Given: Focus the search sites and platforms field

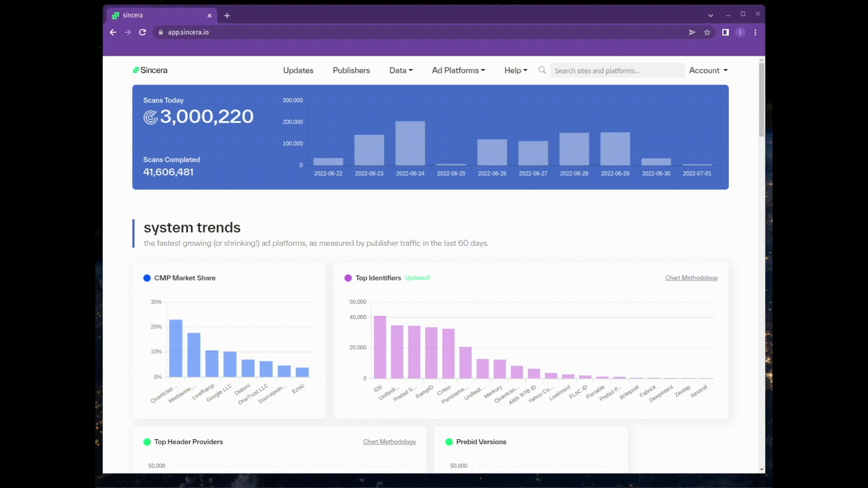Looking at the screenshot, I should pos(617,70).
